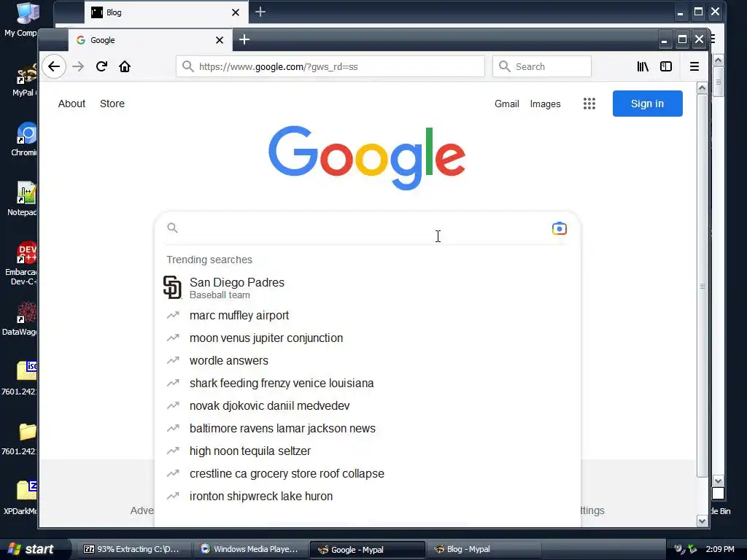Reload the Google page
The width and height of the screenshot is (747, 560).
click(x=101, y=66)
